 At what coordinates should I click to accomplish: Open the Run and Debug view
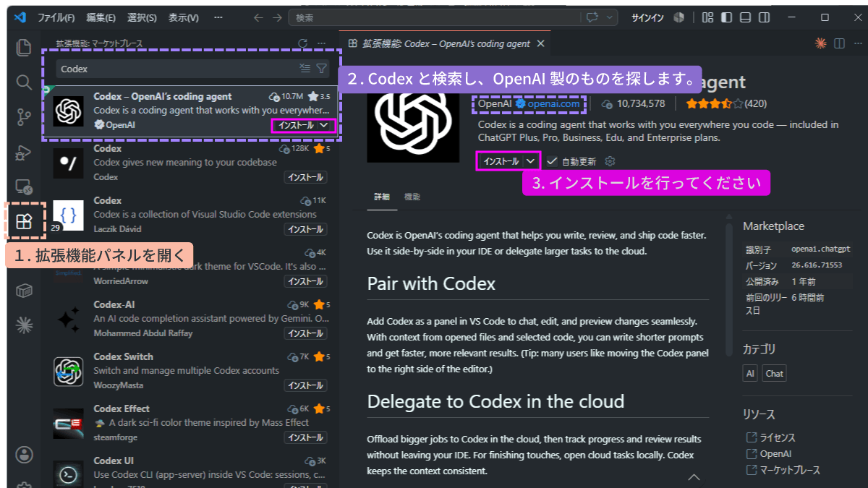(x=24, y=152)
